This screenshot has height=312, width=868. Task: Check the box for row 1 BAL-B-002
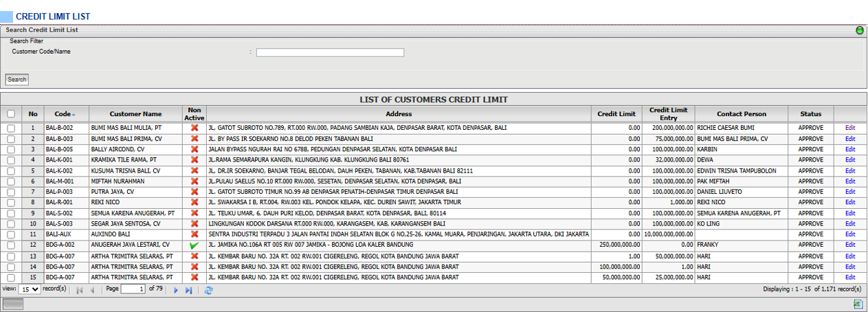pyautogui.click(x=11, y=128)
